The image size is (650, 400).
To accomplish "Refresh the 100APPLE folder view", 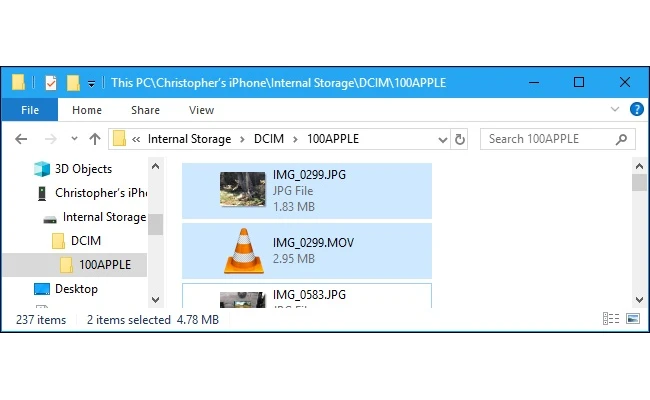I will 460,139.
